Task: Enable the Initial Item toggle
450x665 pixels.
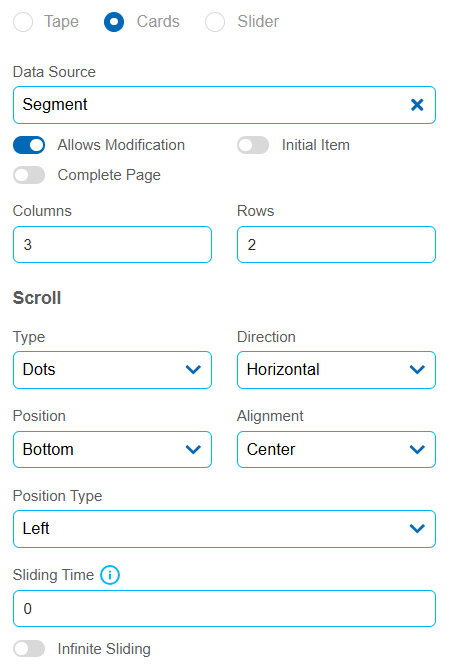Action: click(253, 145)
